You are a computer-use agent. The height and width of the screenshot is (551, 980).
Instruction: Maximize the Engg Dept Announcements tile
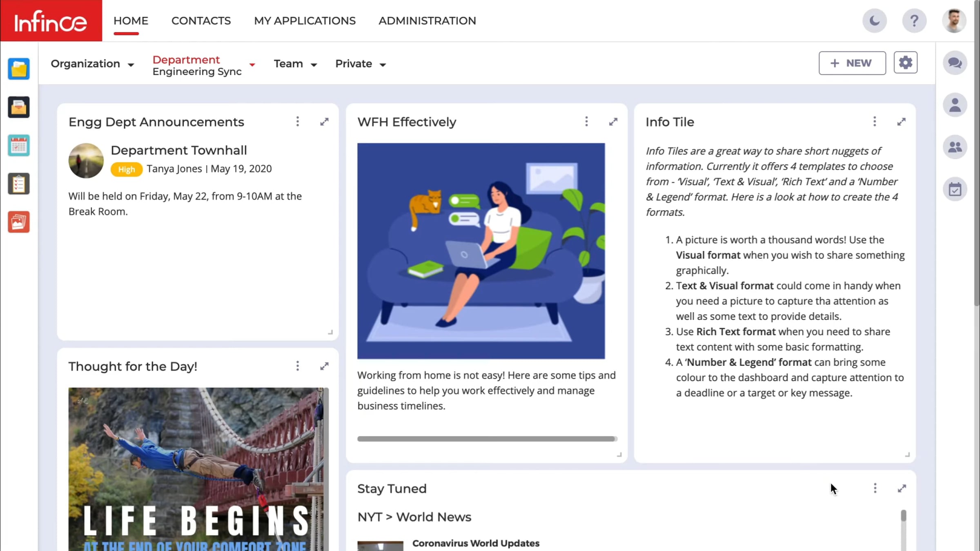point(324,122)
